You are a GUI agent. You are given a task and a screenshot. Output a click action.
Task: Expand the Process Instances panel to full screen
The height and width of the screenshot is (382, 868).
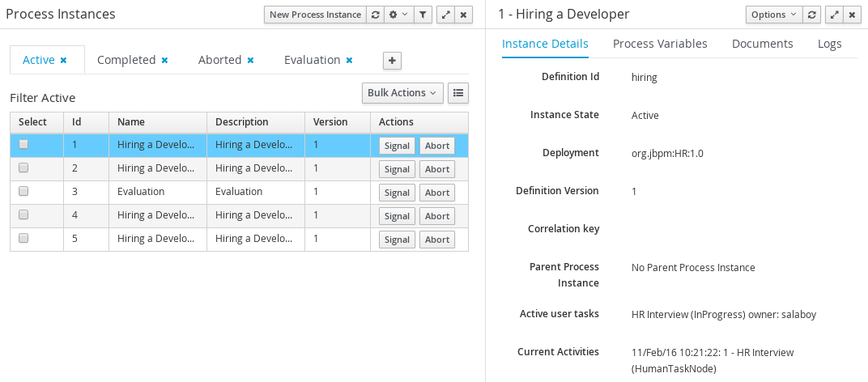click(x=445, y=15)
